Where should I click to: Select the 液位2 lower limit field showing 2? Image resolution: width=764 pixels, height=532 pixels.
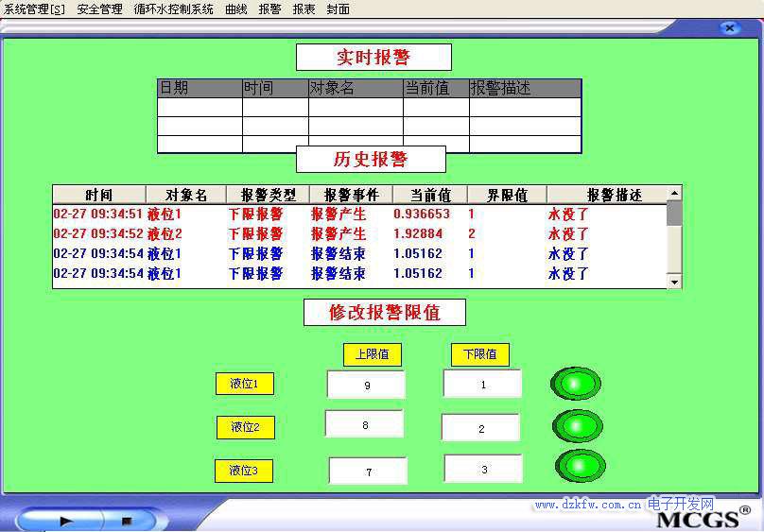pos(480,428)
